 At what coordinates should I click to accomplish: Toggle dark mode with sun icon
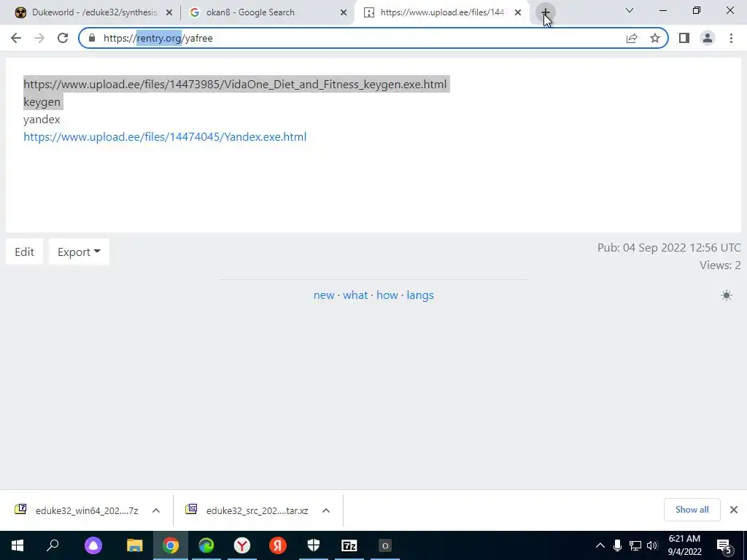click(727, 295)
